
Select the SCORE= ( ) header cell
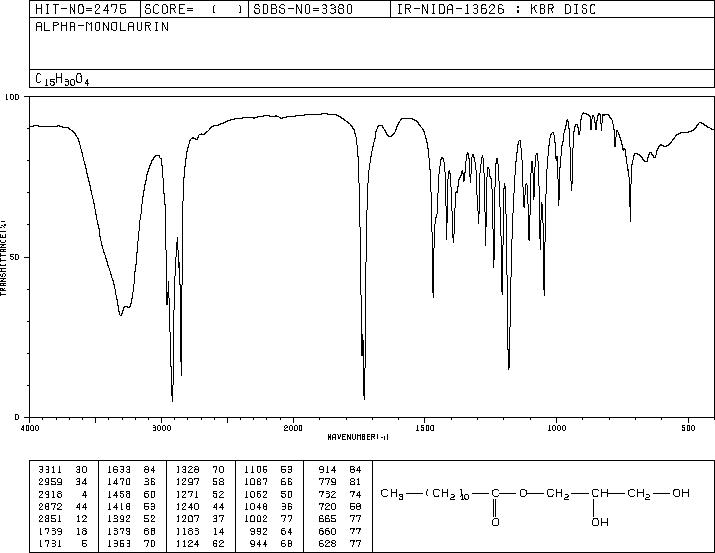(x=194, y=9)
